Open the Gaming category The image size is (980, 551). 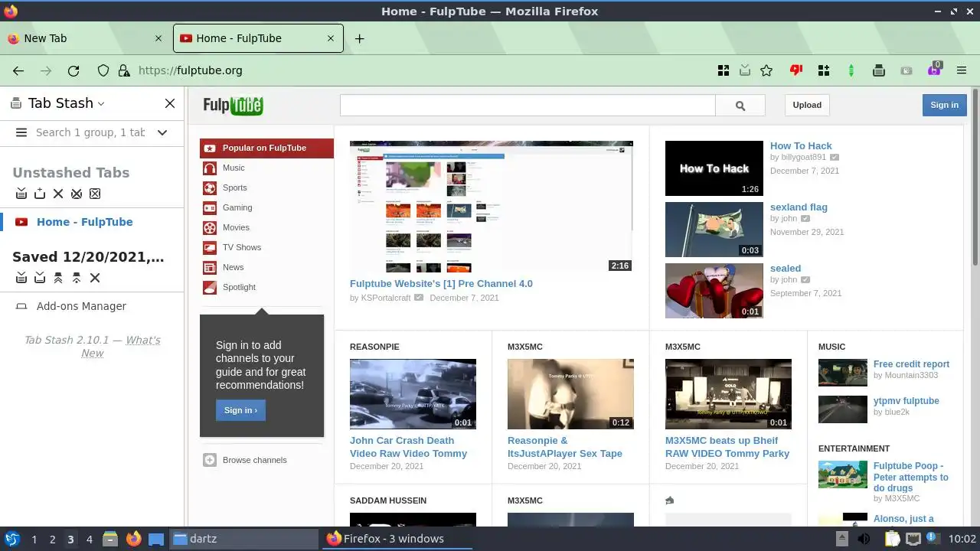pyautogui.click(x=237, y=208)
